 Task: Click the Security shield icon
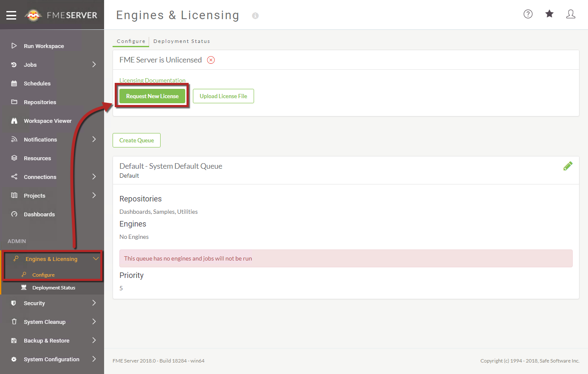(x=14, y=303)
